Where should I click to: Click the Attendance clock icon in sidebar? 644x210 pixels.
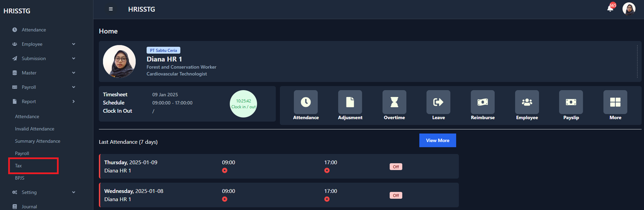pyautogui.click(x=15, y=30)
